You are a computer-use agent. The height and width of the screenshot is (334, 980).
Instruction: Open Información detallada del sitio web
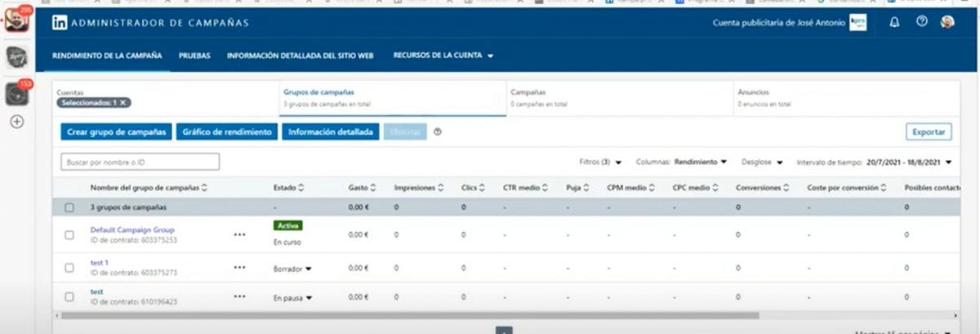pos(301,56)
